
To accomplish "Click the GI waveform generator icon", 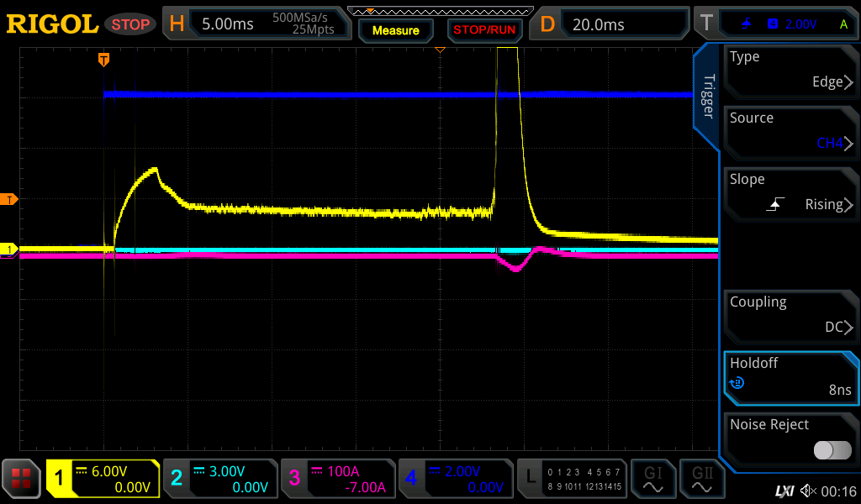I will (653, 479).
